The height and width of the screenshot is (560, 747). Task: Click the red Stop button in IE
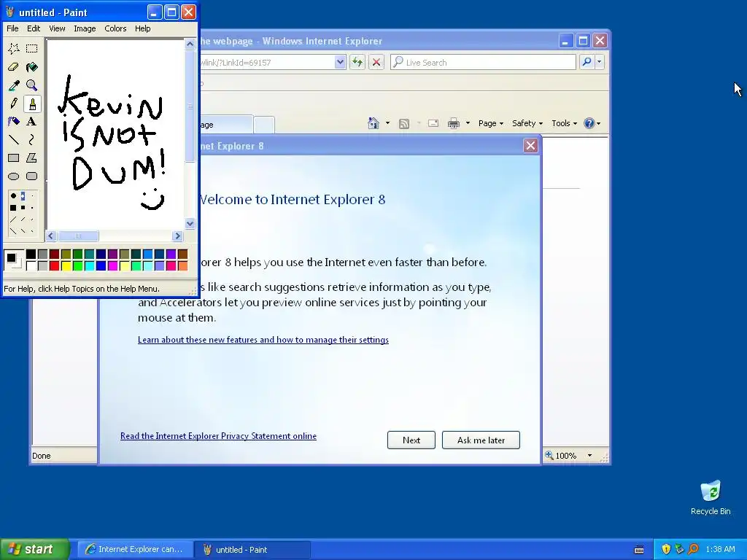376,62
